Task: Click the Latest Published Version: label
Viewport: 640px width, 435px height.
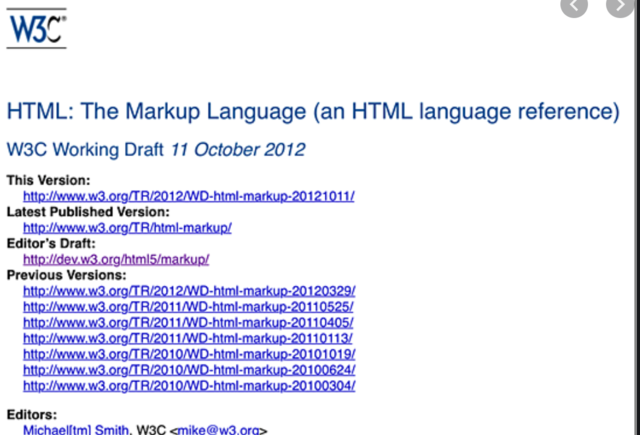Action: click(x=88, y=212)
